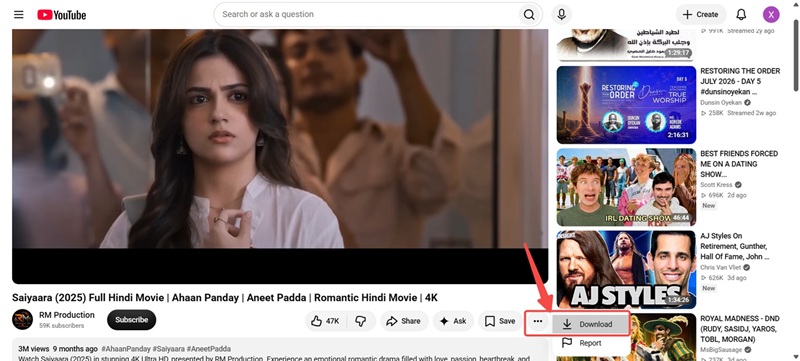800x361 pixels.
Task: Open Restoring the Order video thumbnail
Action: click(x=626, y=105)
